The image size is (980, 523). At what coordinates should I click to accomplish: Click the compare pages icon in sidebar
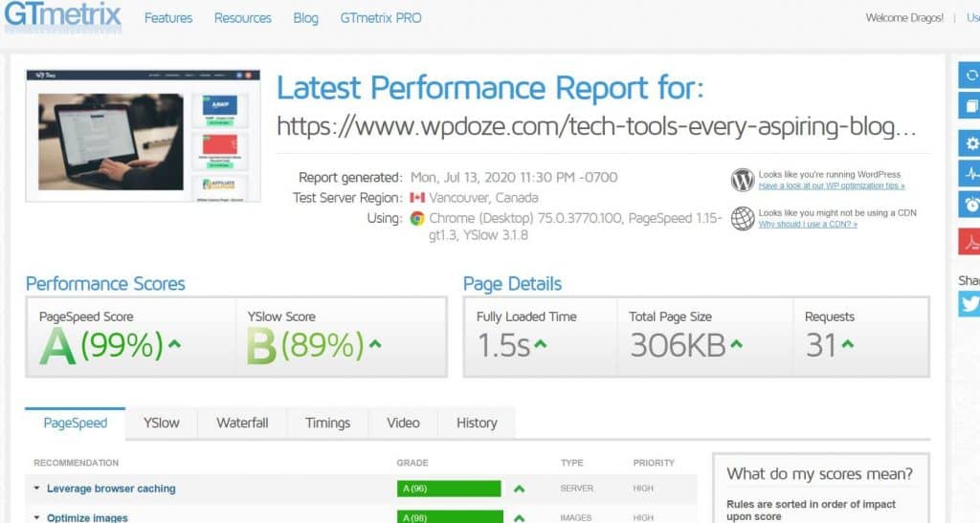(970, 105)
